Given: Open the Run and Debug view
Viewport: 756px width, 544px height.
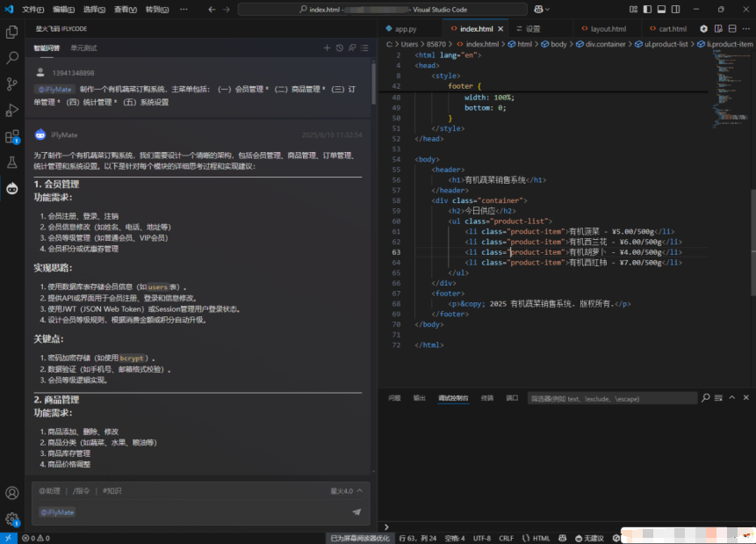Looking at the screenshot, I should point(12,110).
